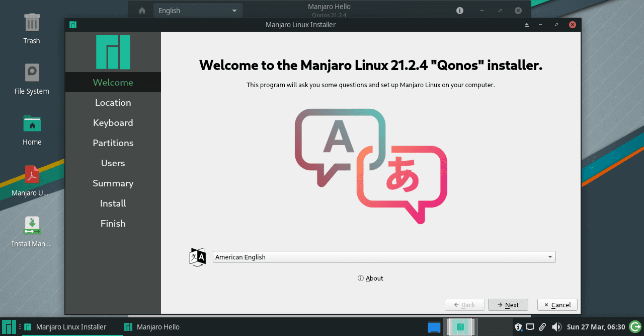Select the Keyboard step in sidebar
Image resolution: width=644 pixels, height=336 pixels.
click(113, 122)
